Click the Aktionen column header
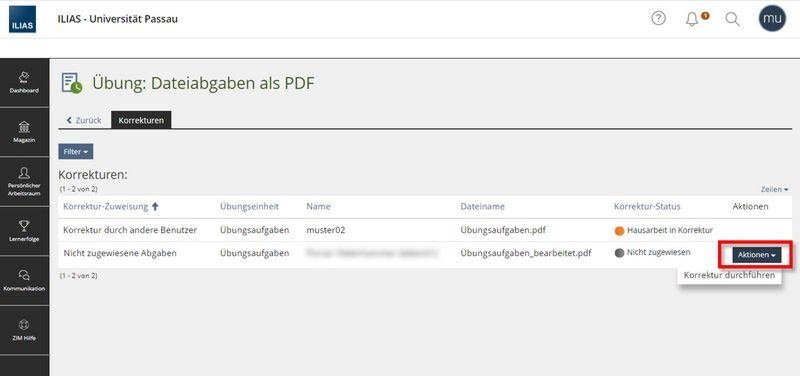This screenshot has height=376, width=800. pos(751,207)
